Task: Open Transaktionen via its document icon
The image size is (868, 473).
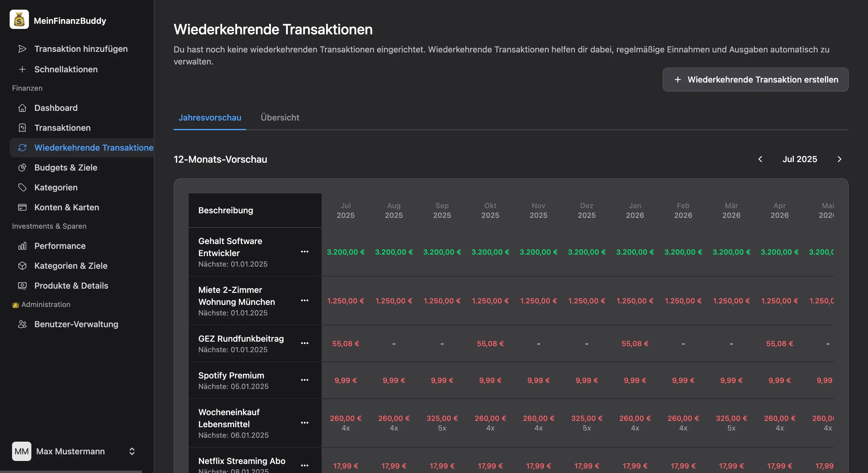Action: pyautogui.click(x=22, y=128)
